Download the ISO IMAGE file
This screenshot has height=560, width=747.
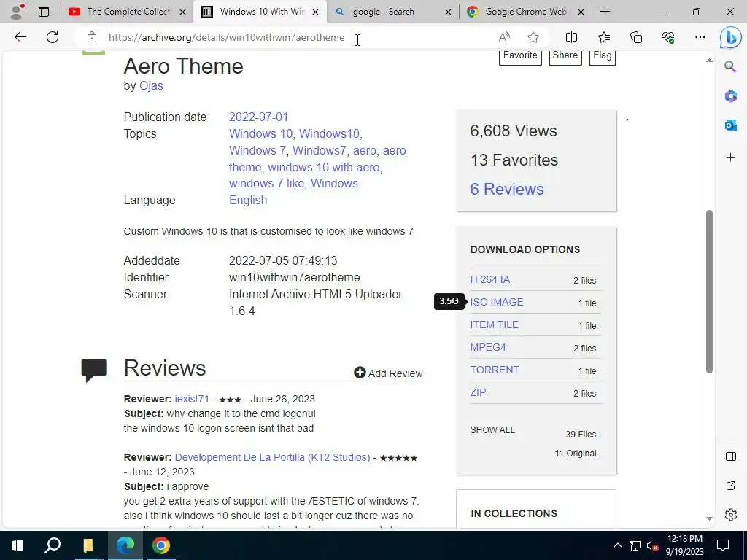pos(496,302)
